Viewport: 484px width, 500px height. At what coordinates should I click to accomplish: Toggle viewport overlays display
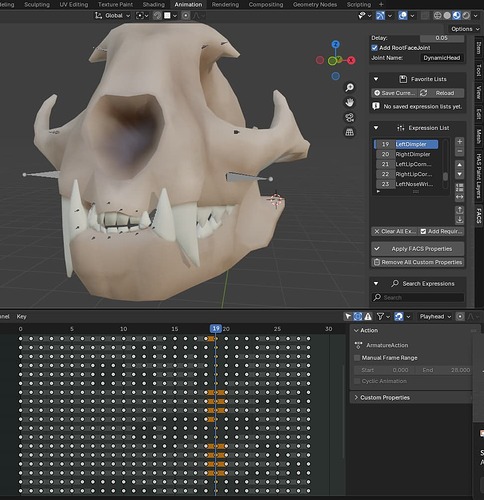(x=403, y=16)
